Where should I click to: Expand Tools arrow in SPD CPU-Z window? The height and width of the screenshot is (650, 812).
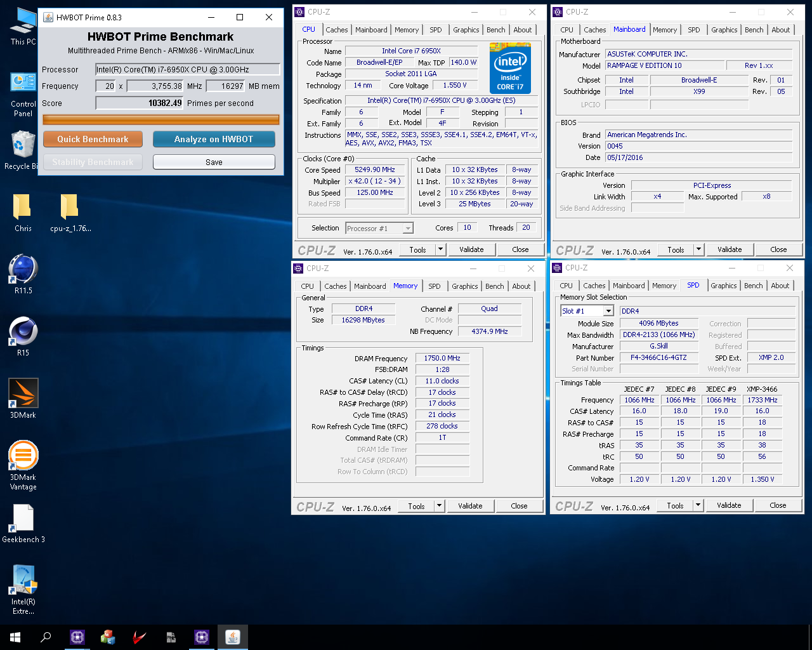[x=698, y=505]
